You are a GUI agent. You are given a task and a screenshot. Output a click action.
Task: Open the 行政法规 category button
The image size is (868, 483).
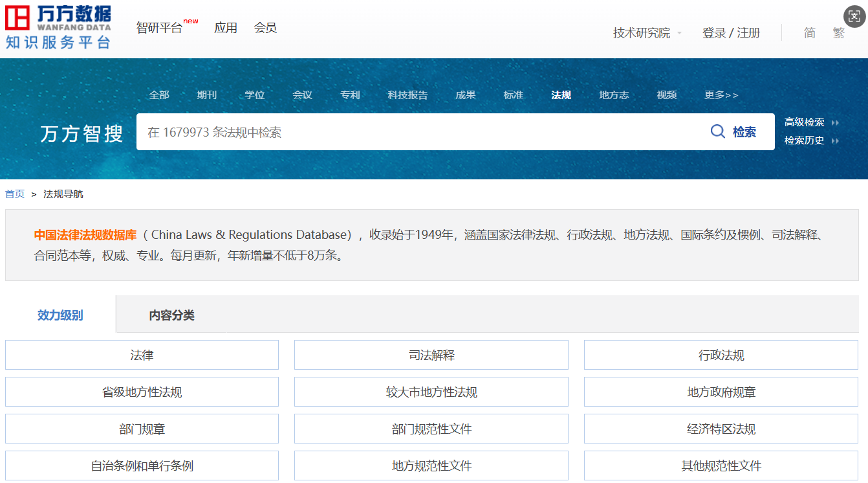[x=721, y=355]
